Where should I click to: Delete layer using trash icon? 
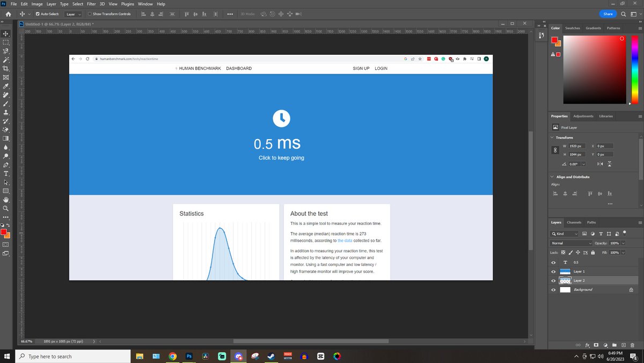tap(632, 344)
